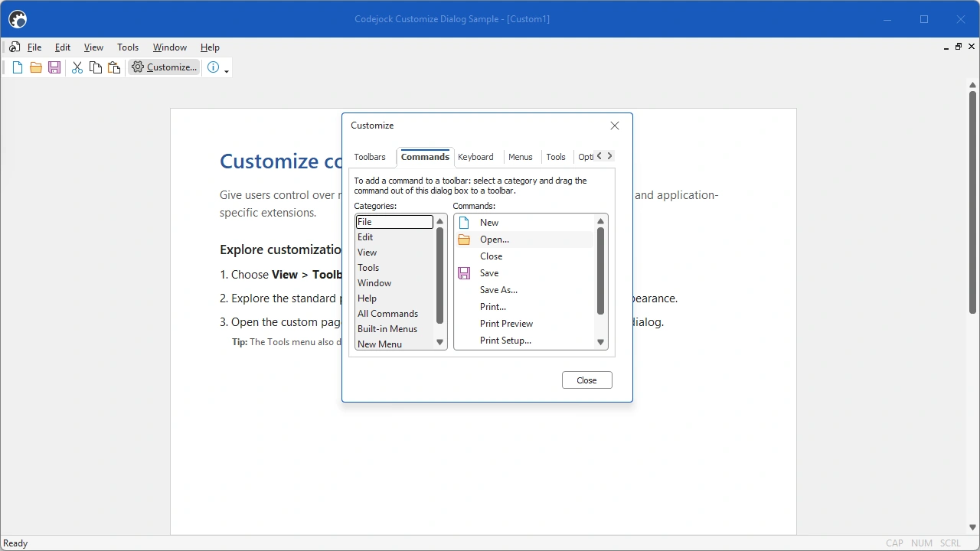Click the New command's page icon
980x551 pixels.
point(464,223)
